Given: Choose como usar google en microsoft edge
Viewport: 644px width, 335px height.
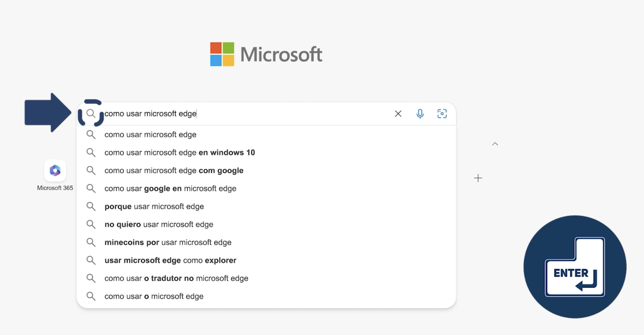Looking at the screenshot, I should pos(170,188).
